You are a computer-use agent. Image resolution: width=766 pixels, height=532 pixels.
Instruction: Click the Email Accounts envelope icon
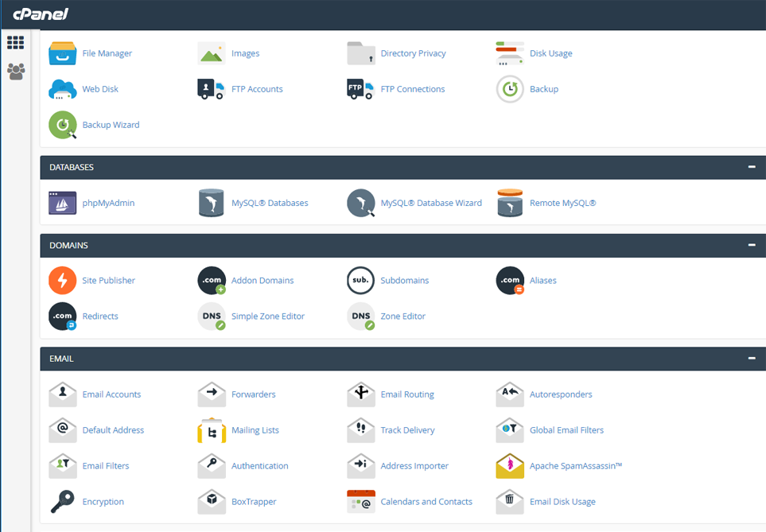(x=63, y=394)
